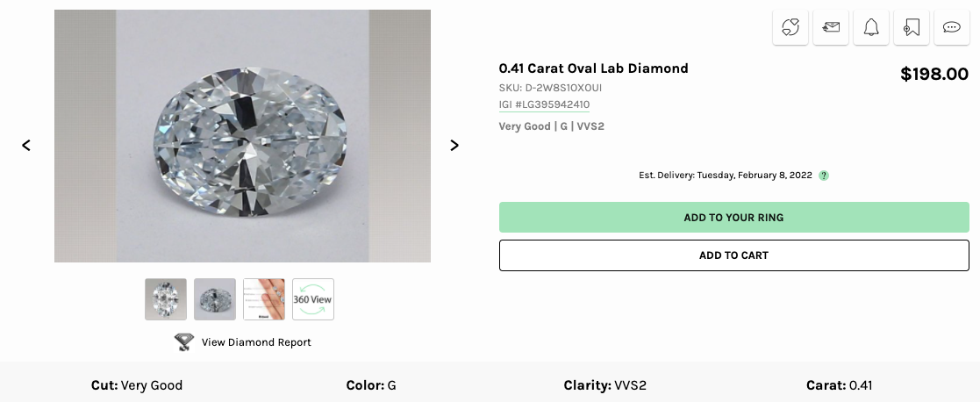Open the 360 View thumbnail
980x402 pixels.
tap(313, 299)
